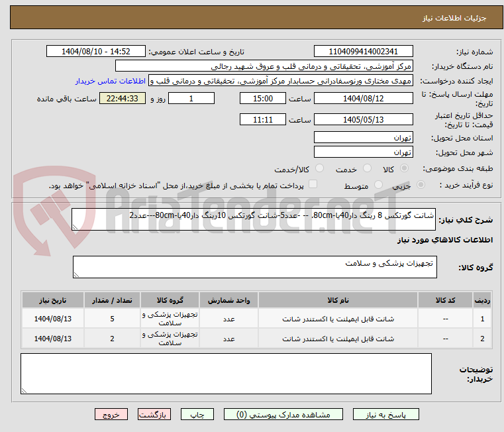Click the deadline time 15:00 field

point(263,98)
